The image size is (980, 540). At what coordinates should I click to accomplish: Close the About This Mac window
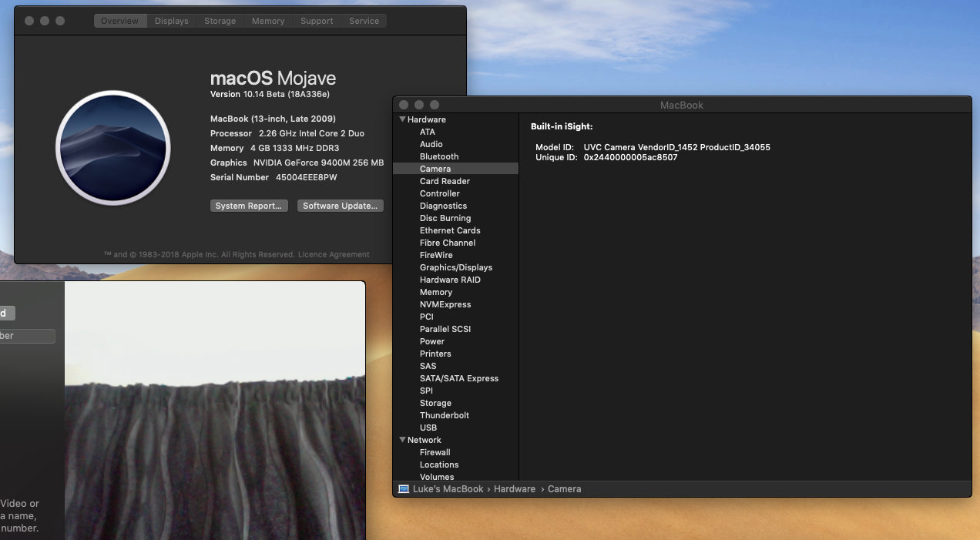[x=29, y=21]
